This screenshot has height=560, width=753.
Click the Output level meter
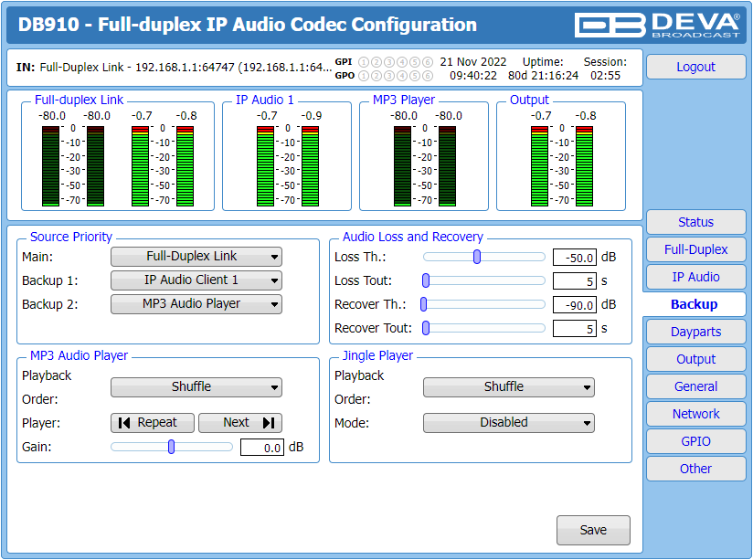pos(561,166)
